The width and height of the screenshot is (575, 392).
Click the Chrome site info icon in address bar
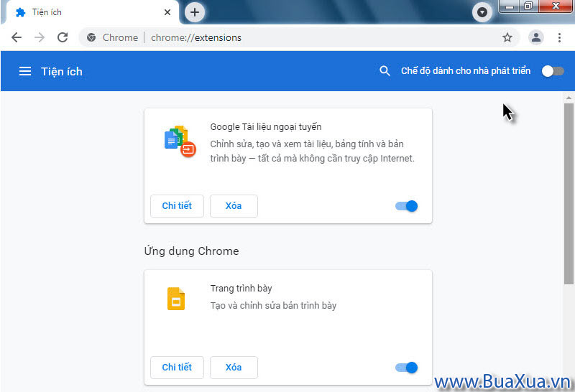click(91, 37)
